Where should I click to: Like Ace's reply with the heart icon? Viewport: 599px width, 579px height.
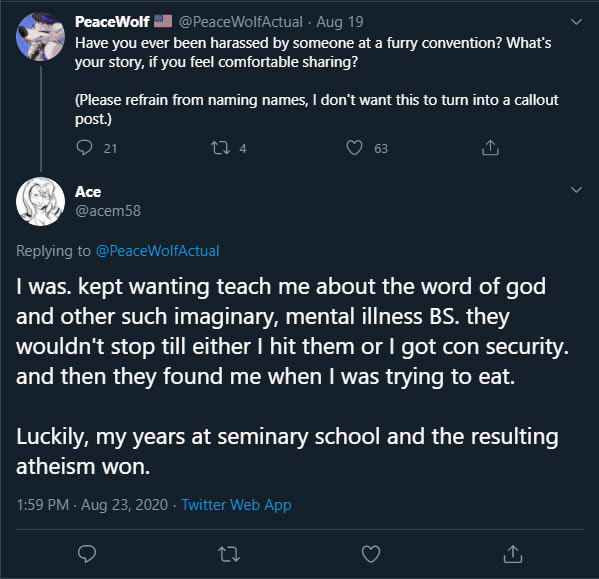pos(371,554)
